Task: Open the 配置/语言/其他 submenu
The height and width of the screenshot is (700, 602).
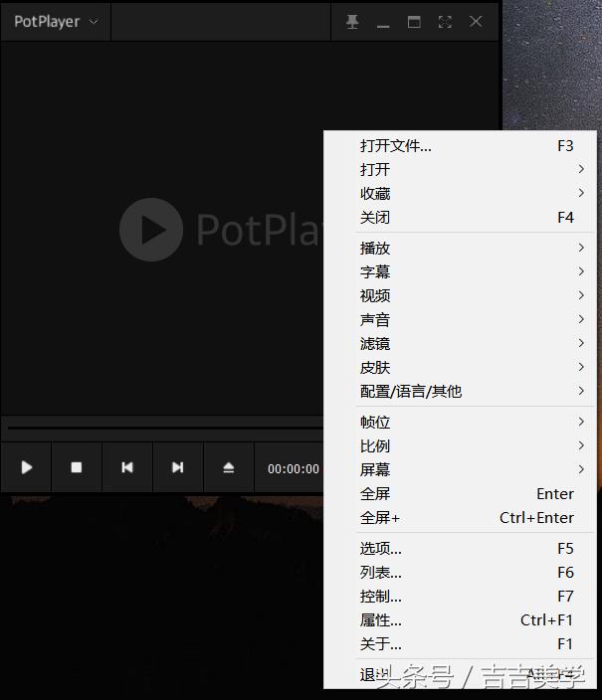Action: (x=460, y=392)
